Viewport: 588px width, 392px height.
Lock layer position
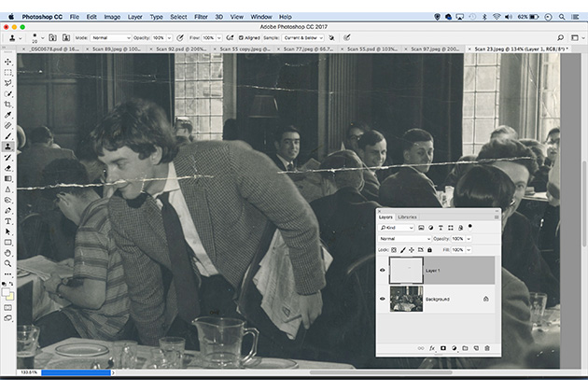pos(412,250)
